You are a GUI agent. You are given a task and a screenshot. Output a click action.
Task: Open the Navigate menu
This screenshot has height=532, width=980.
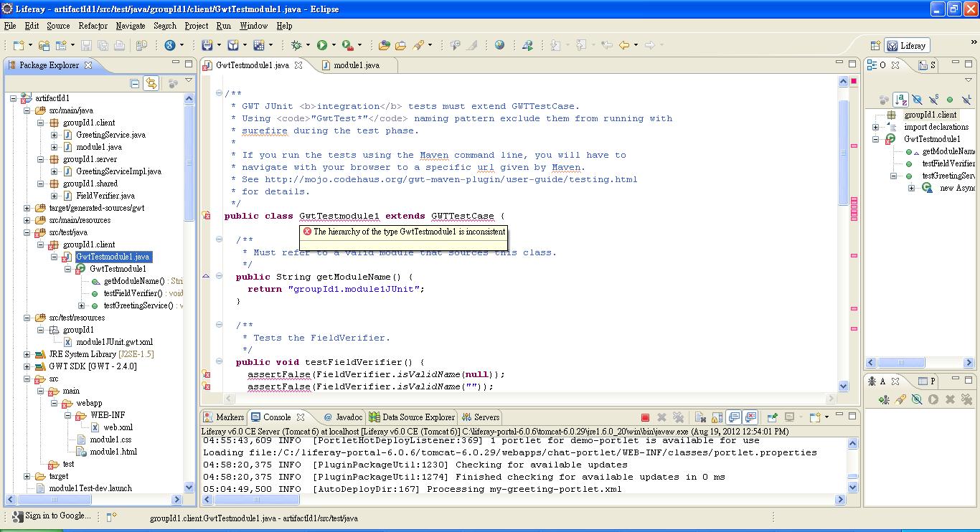point(130,26)
